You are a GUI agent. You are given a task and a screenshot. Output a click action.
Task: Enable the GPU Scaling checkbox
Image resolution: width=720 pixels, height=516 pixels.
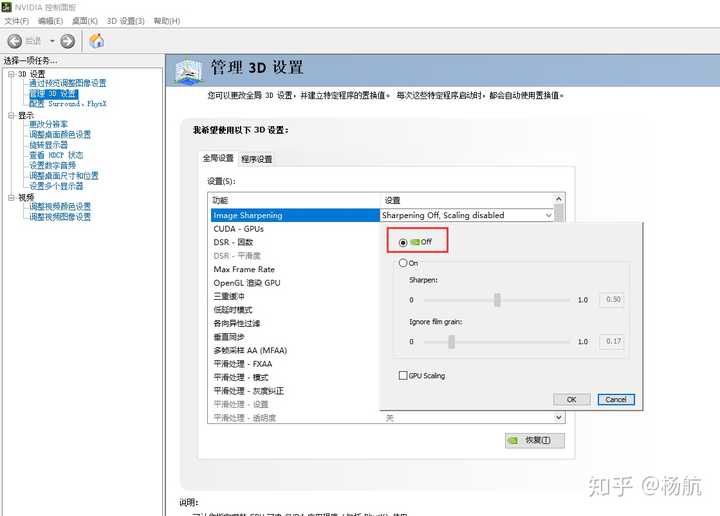pyautogui.click(x=403, y=376)
